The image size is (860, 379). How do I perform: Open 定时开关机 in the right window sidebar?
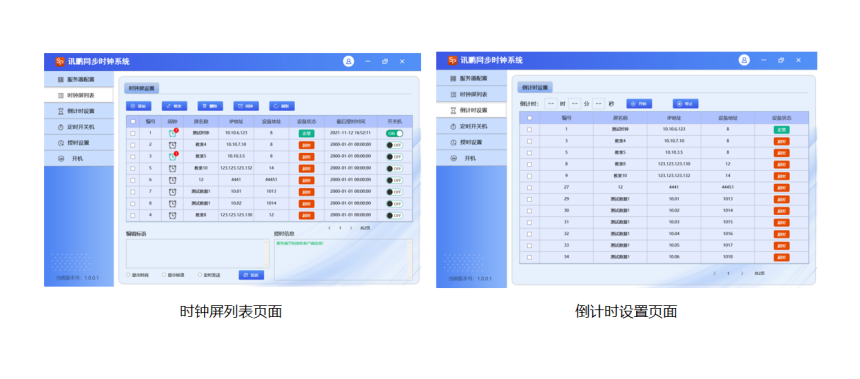coord(472,126)
